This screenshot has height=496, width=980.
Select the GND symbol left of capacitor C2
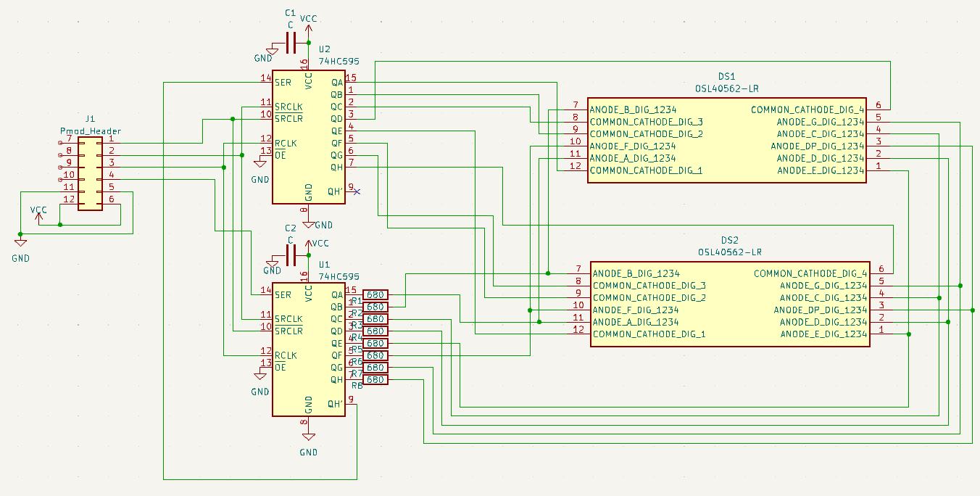272,263
